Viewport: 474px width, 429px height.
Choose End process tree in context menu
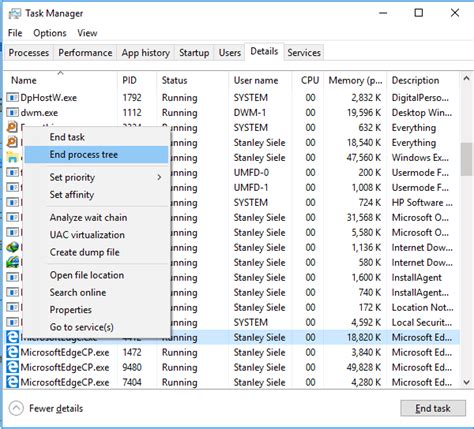coord(97,155)
